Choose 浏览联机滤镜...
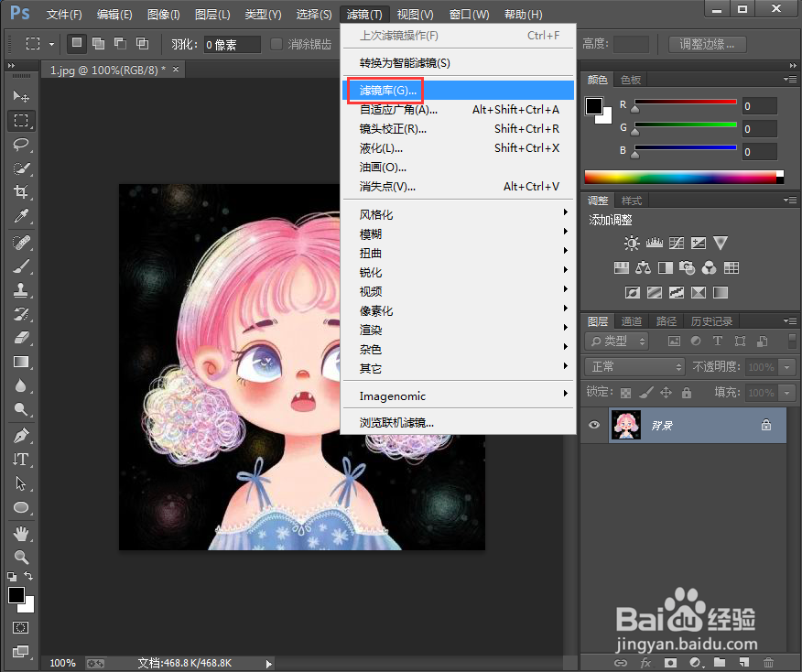The width and height of the screenshot is (802, 672). pyautogui.click(x=459, y=422)
